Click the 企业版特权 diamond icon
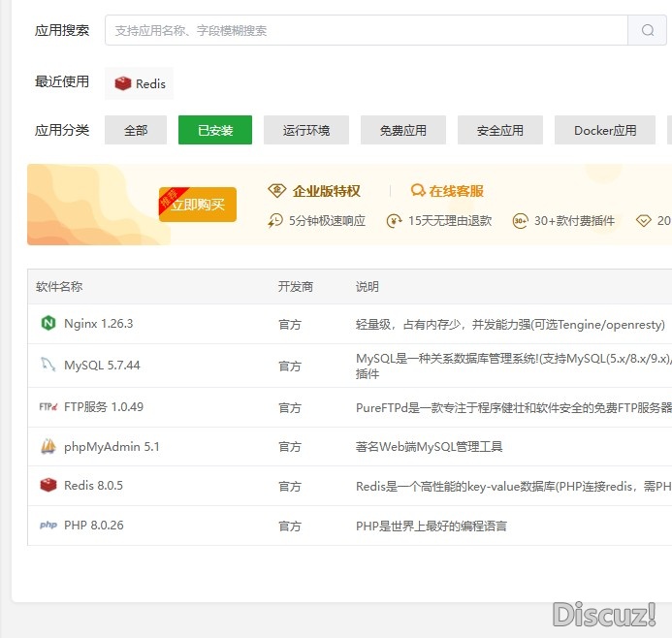 (277, 190)
